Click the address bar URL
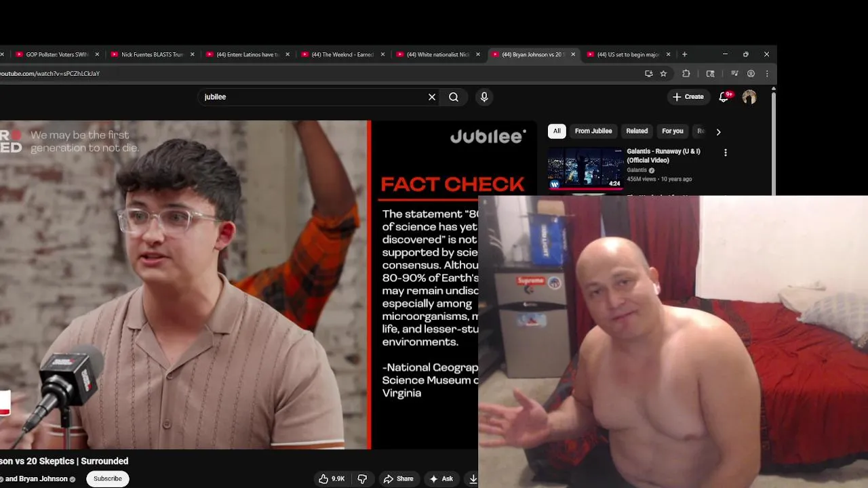 tap(50, 73)
